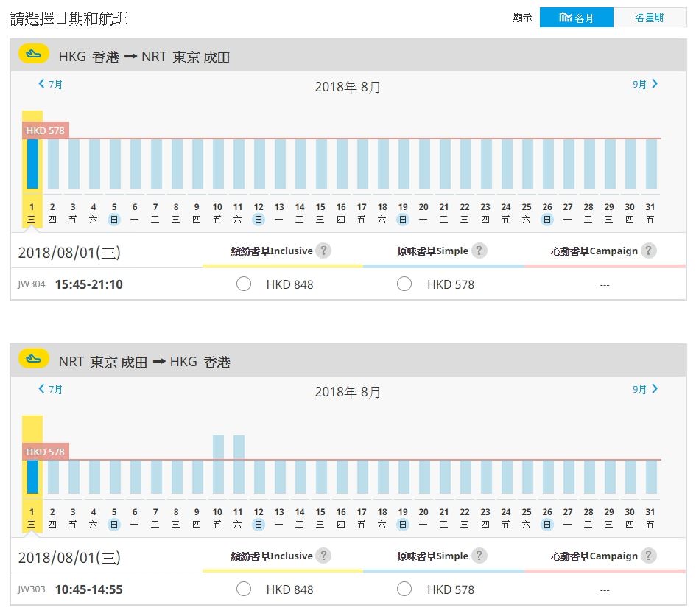The image size is (696, 616).
Task: Open help for outbound 心動香草Campaign fare
Action: [x=648, y=251]
